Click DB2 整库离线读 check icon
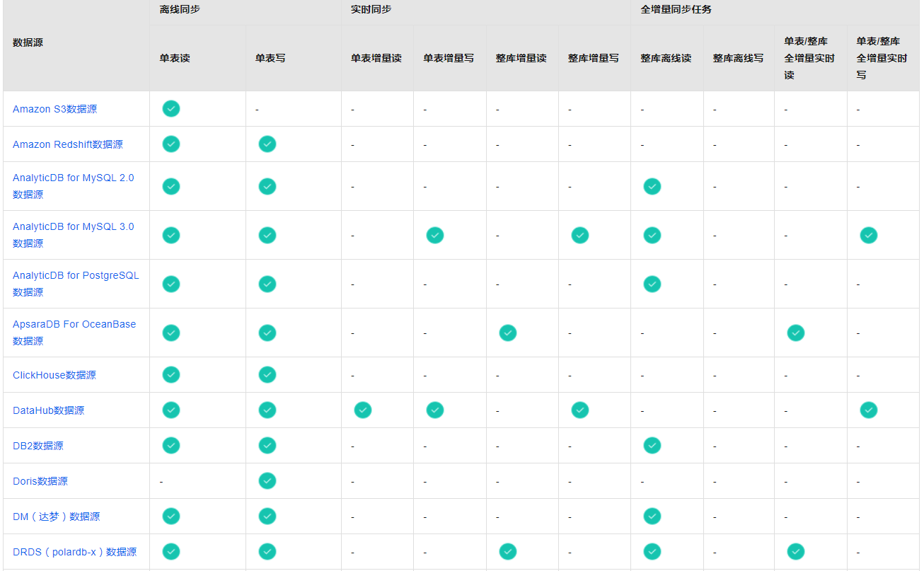Viewport: 924px width, 571px height. (652, 446)
